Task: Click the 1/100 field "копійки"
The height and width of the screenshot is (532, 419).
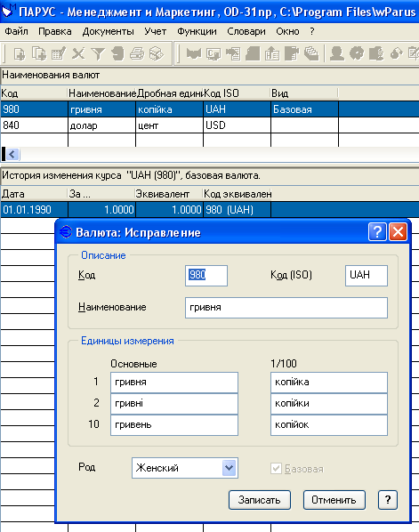Action: pyautogui.click(x=329, y=404)
